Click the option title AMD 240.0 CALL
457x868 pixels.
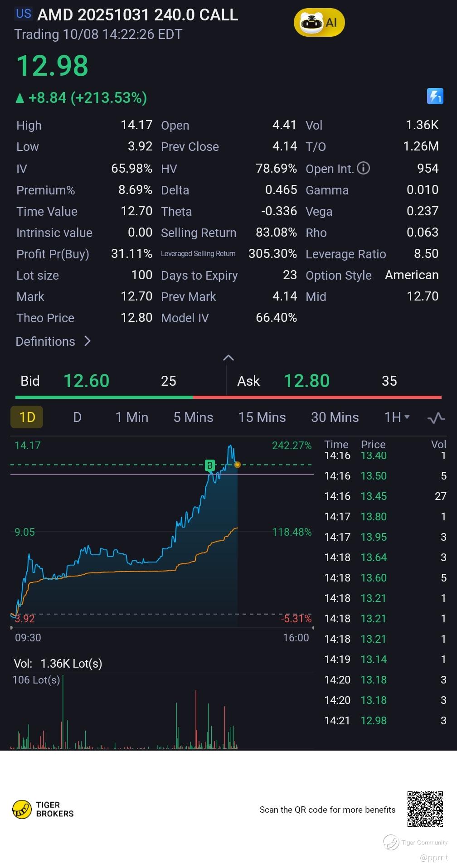click(137, 15)
